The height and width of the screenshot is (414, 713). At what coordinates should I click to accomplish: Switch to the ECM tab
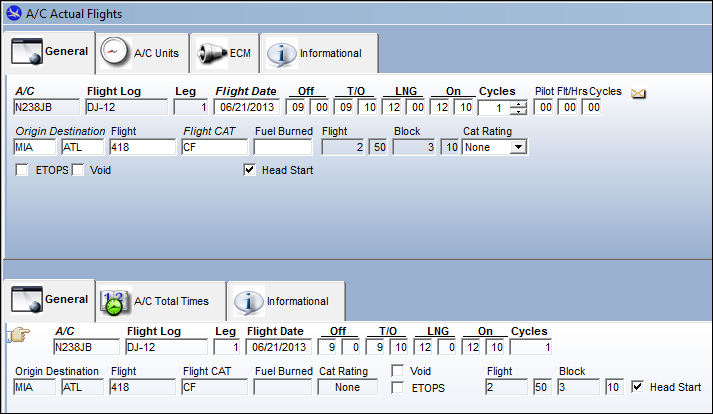click(x=225, y=53)
